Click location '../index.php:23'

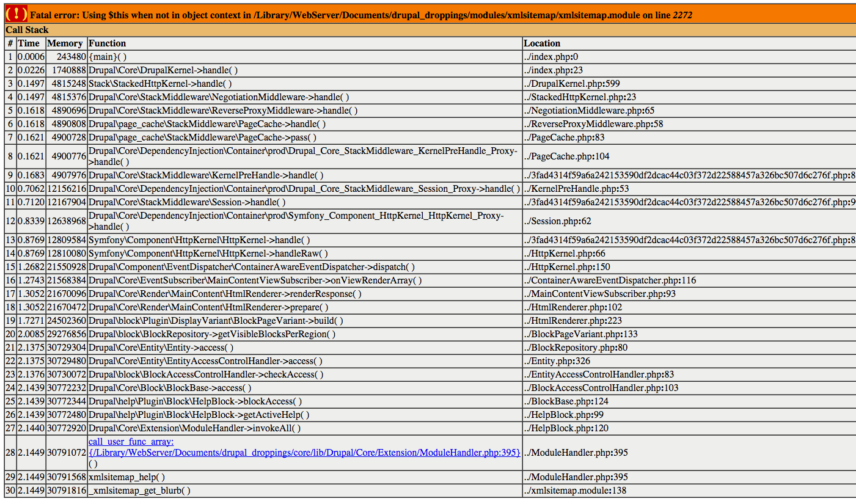554,70
